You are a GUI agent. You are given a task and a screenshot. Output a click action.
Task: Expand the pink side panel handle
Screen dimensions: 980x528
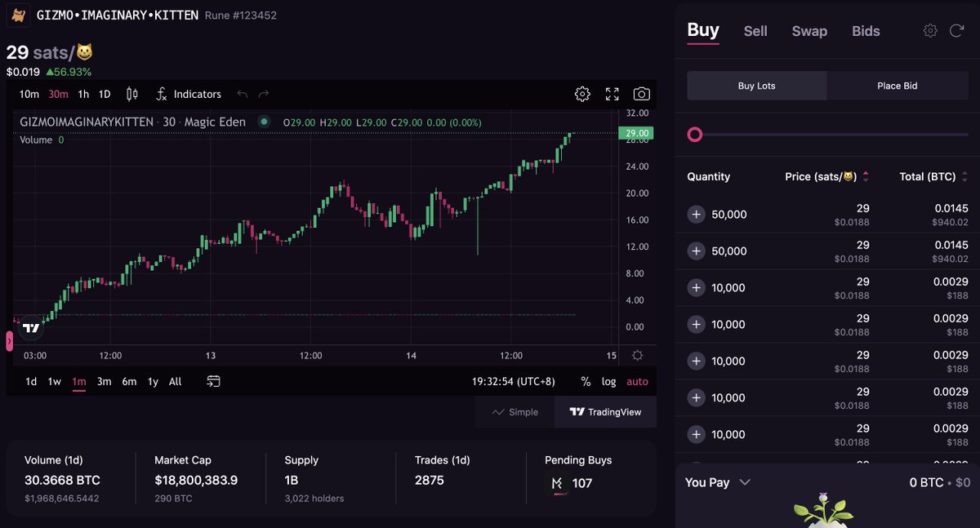(10, 340)
